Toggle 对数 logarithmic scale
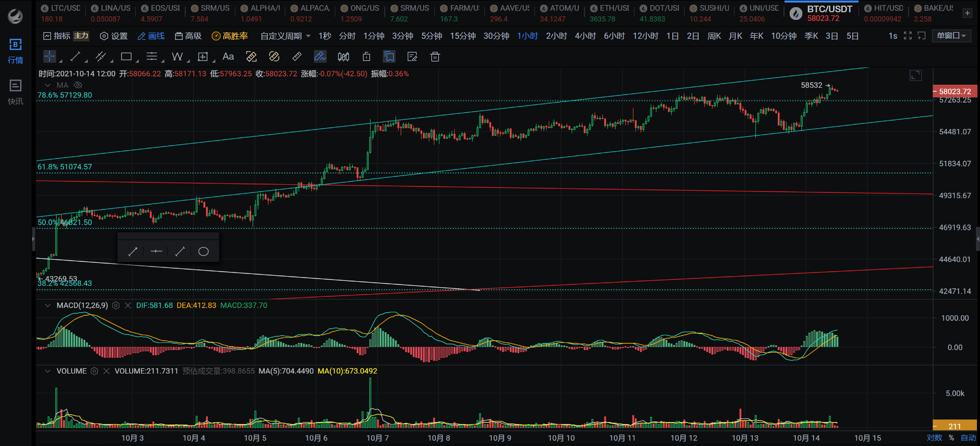This screenshot has height=446, width=980. 934,438
